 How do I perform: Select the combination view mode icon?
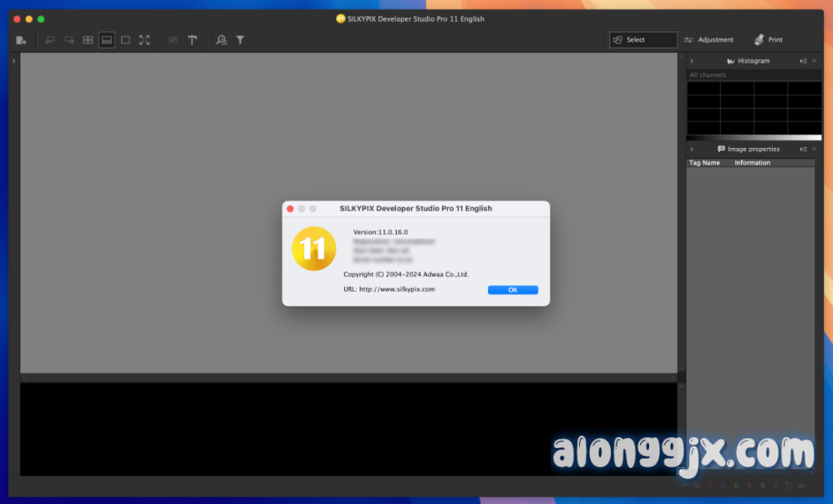107,40
